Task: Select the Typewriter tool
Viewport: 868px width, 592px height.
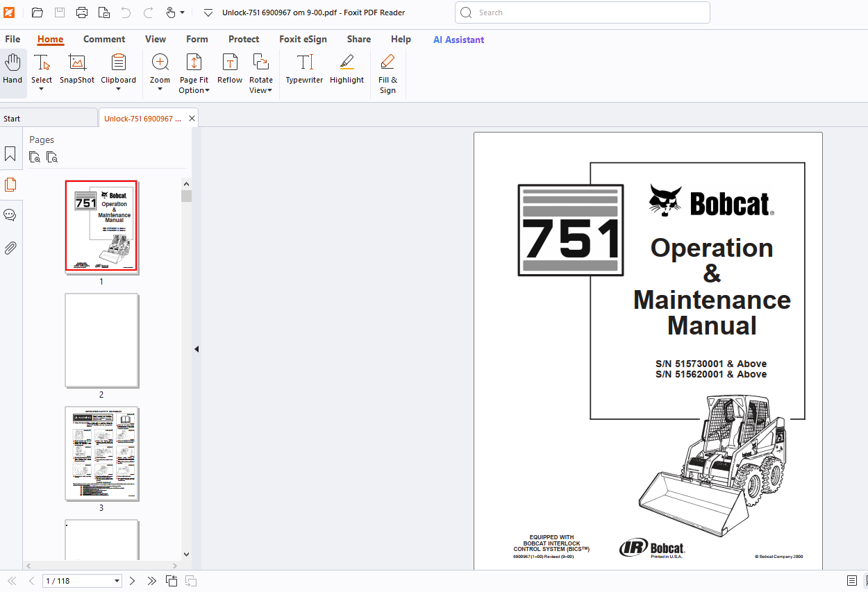Action: tap(304, 69)
